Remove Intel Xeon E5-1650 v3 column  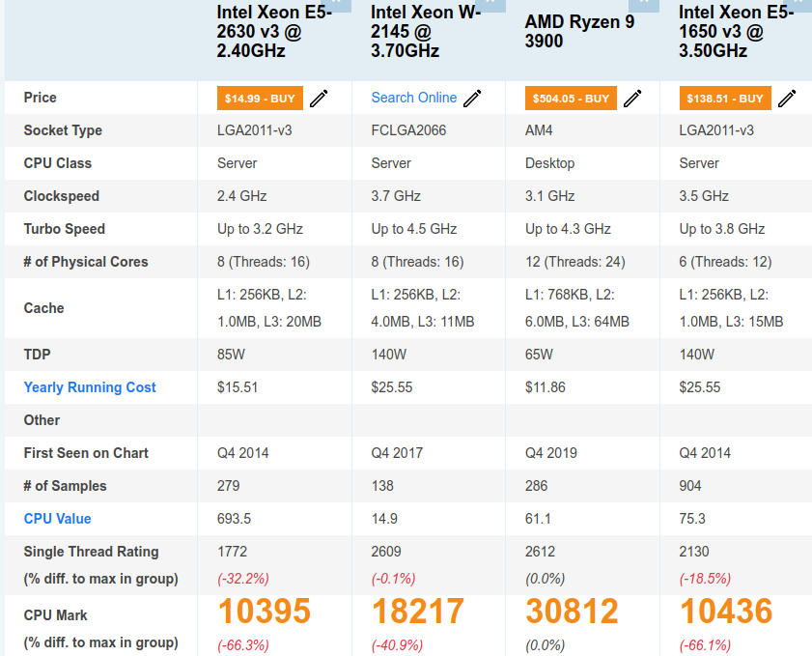[798, 4]
